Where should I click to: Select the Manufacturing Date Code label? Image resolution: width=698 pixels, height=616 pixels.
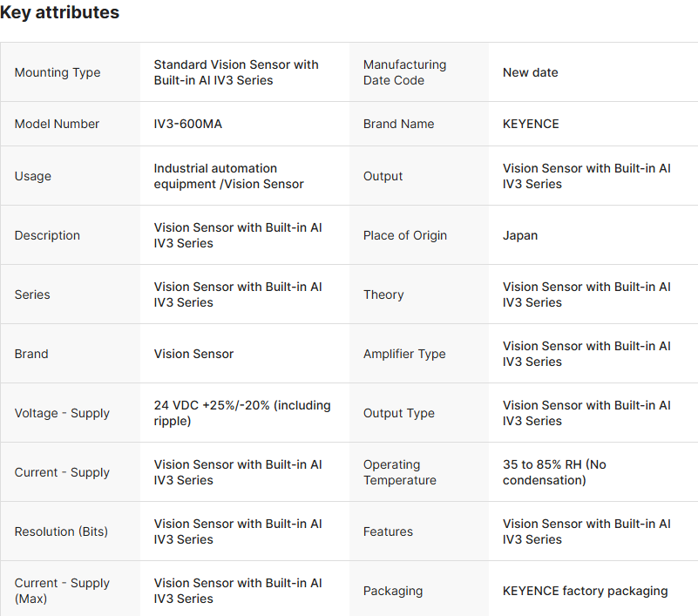pos(404,72)
